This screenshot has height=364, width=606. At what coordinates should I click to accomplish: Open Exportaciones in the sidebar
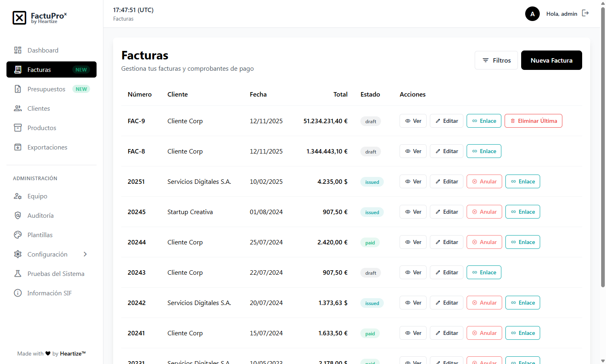click(x=47, y=147)
